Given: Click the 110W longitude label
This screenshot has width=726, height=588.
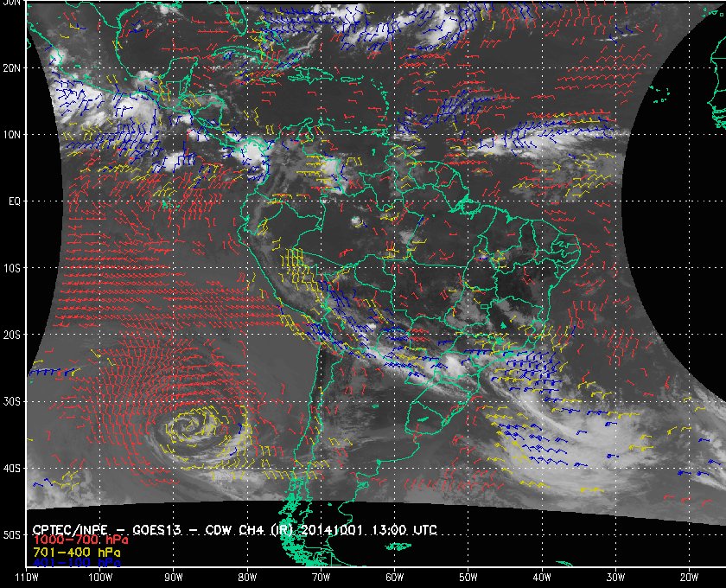Looking at the screenshot, I should click(x=27, y=578).
